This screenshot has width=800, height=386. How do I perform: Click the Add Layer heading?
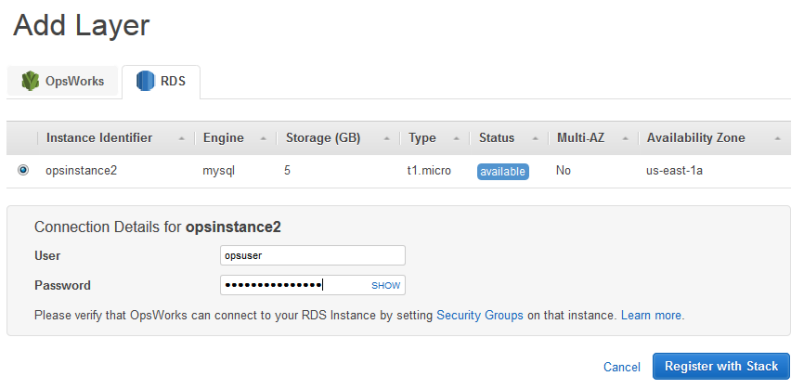pyautogui.click(x=81, y=25)
